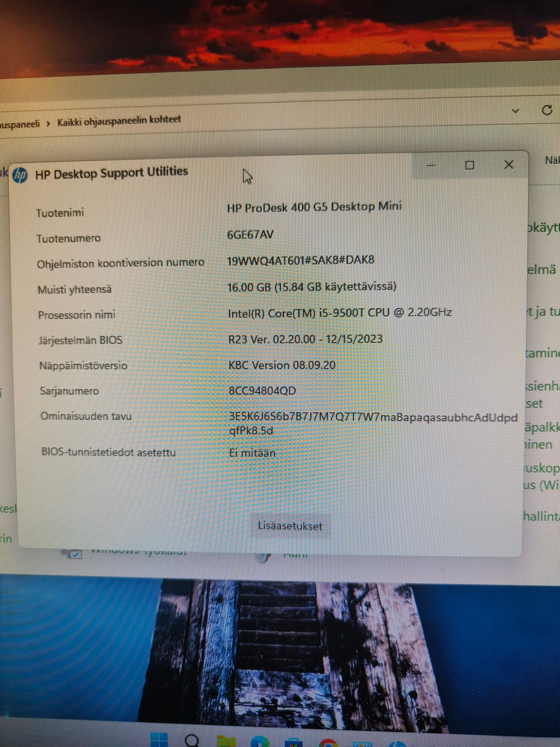This screenshot has width=560, height=747.
Task: Close HP Desktop Support Utilities window
Action: (x=509, y=165)
